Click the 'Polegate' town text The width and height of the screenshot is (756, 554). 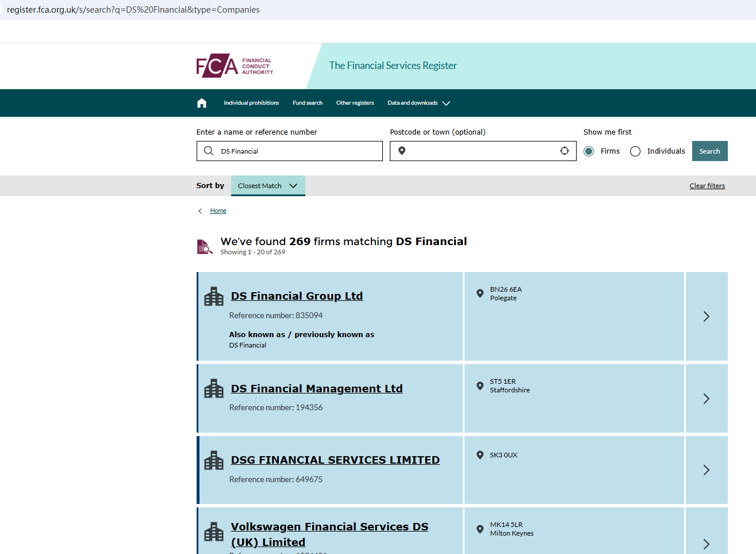tap(504, 298)
